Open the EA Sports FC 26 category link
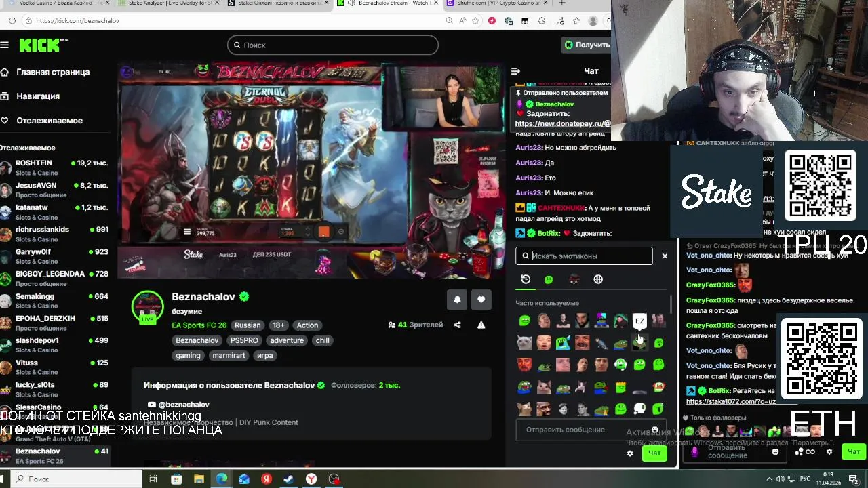 (199, 325)
